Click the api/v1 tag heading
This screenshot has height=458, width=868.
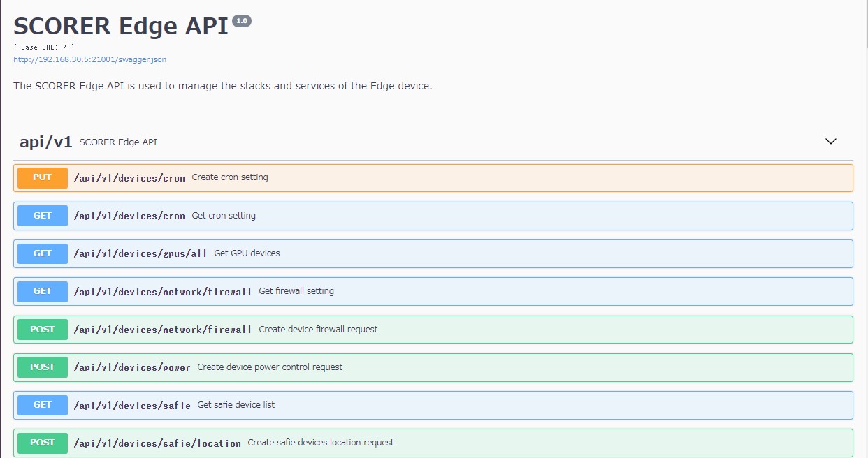46,142
